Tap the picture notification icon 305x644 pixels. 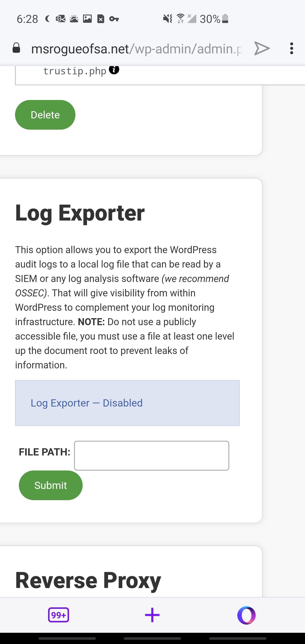(x=87, y=19)
